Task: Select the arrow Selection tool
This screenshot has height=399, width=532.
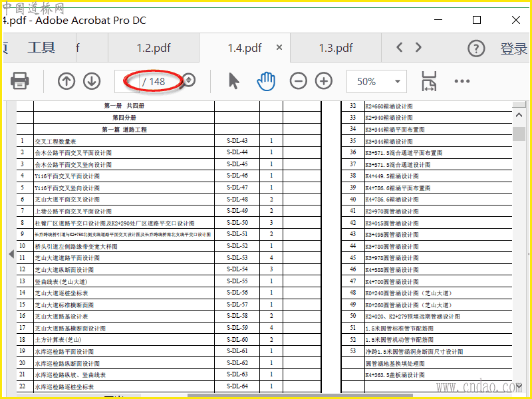Action: pos(234,81)
